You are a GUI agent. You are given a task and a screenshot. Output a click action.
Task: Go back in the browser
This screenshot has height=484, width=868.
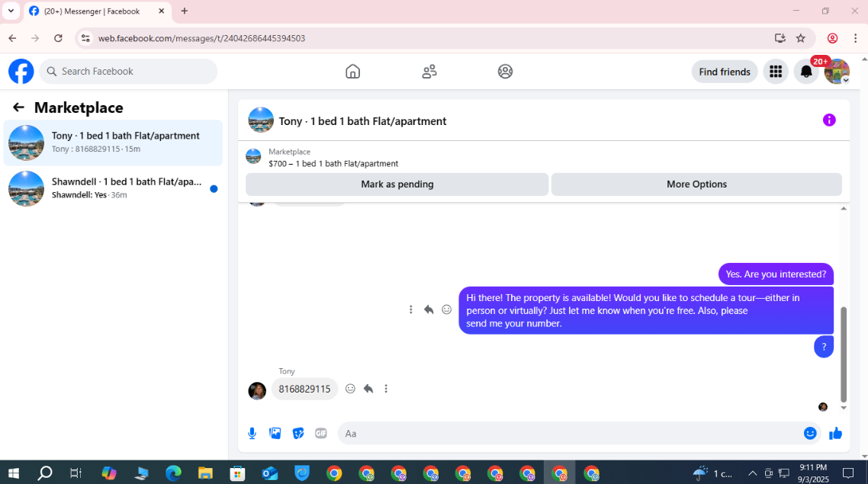(x=13, y=38)
